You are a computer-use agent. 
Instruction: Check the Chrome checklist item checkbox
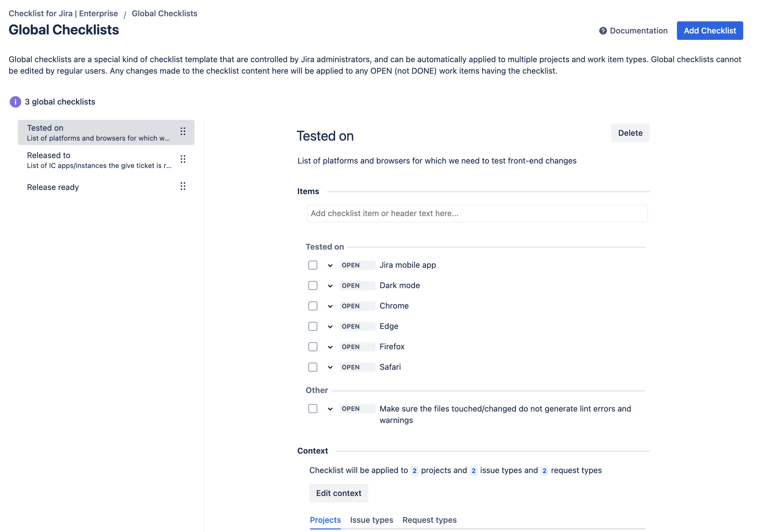pyautogui.click(x=313, y=306)
